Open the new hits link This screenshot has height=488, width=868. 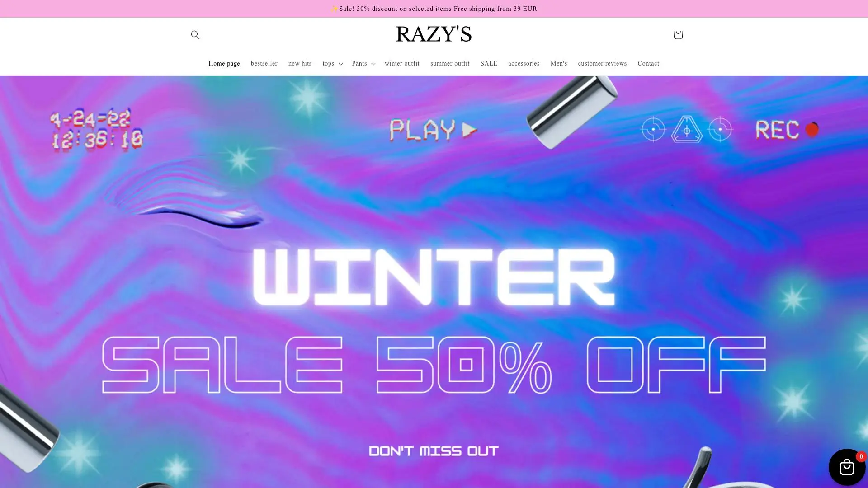pos(300,64)
